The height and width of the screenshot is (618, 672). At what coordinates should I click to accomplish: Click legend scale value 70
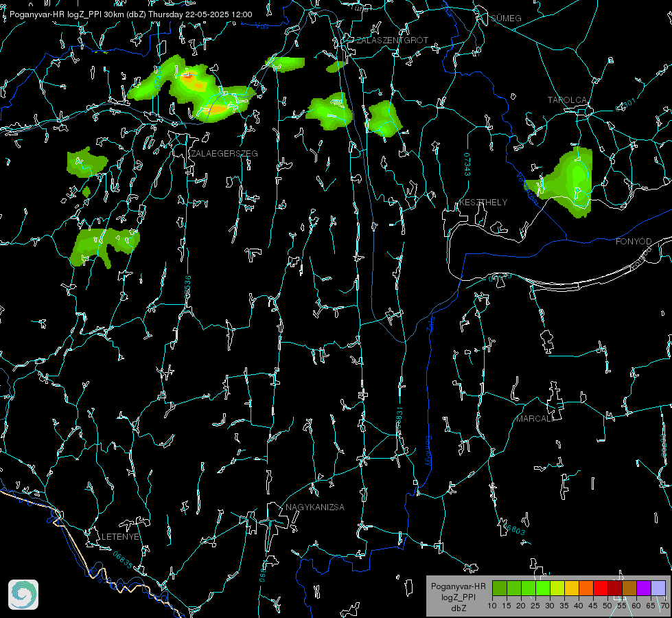tap(664, 606)
